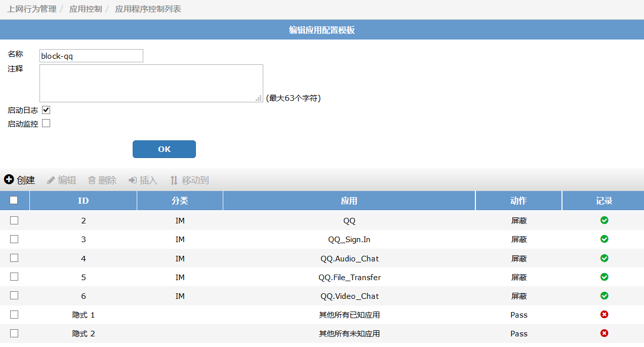Click green log icon in QQ.File_Transfer row

coord(604,277)
